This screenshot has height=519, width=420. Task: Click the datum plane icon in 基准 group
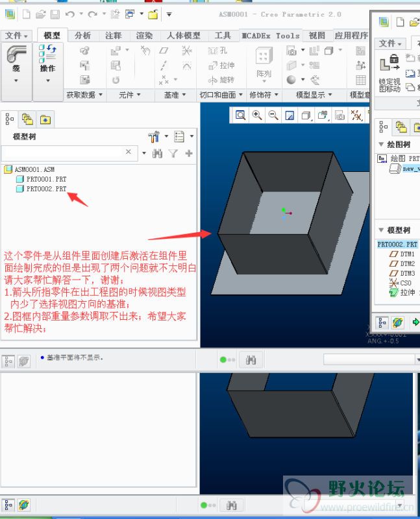point(164,51)
